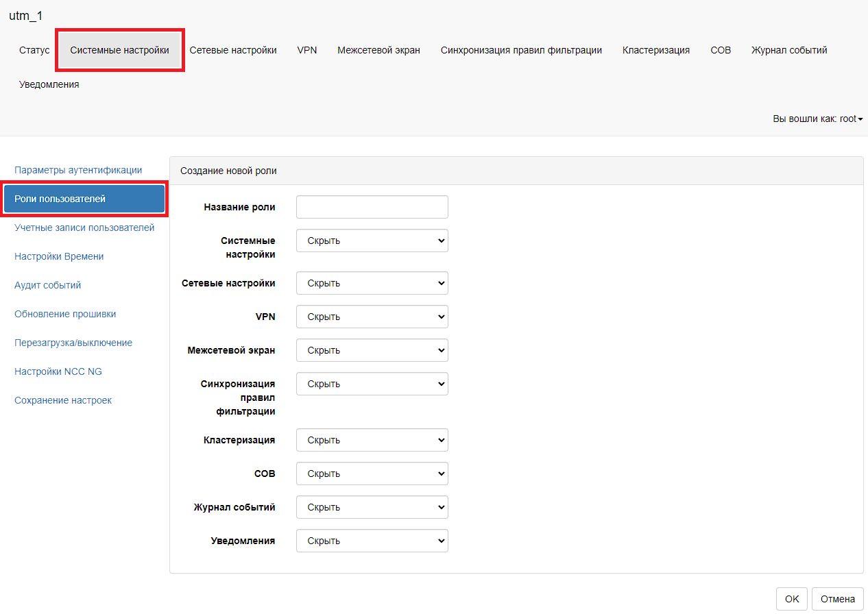This screenshot has width=868, height=614.
Task: Click the Название роли text field
Action: pyautogui.click(x=372, y=207)
